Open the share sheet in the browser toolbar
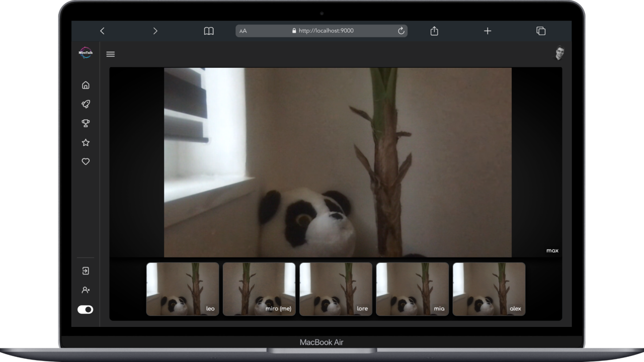Screen dimensions: 644x362 tap(434, 31)
